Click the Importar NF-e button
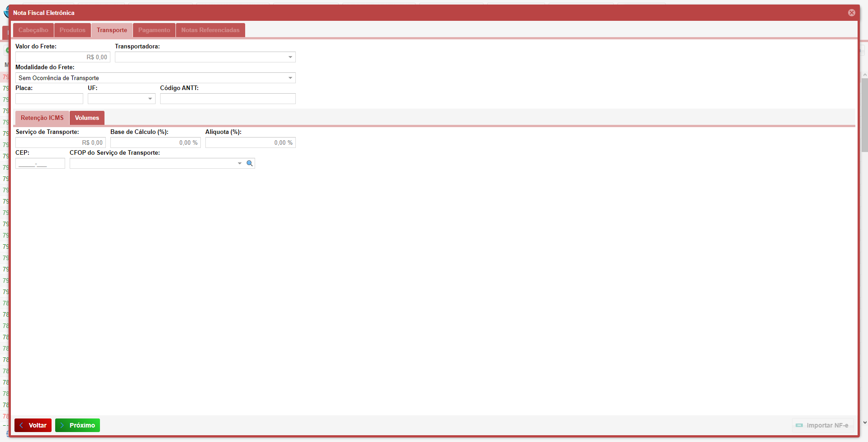 tap(822, 425)
